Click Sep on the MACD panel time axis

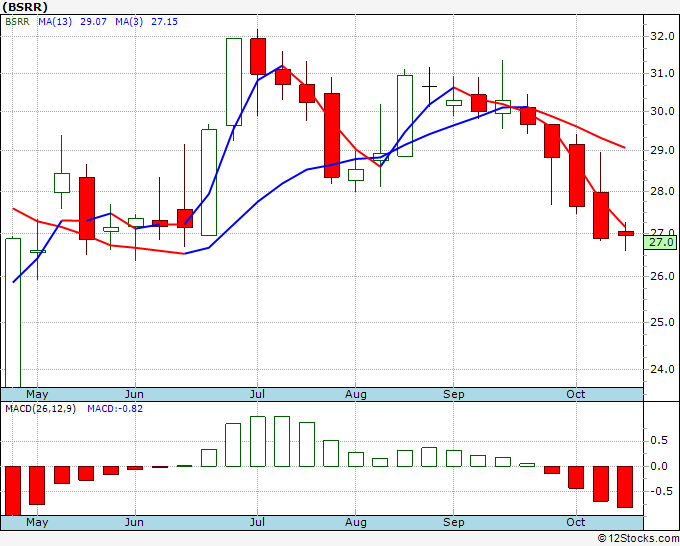point(454,522)
